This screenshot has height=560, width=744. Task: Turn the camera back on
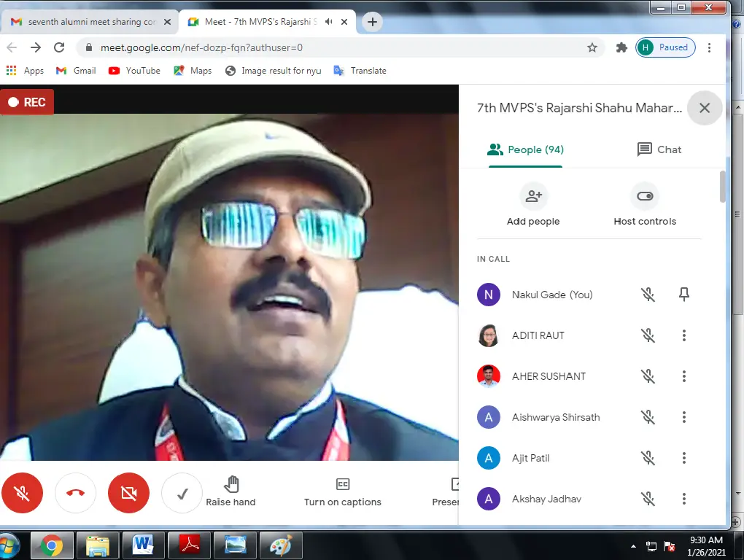(128, 493)
